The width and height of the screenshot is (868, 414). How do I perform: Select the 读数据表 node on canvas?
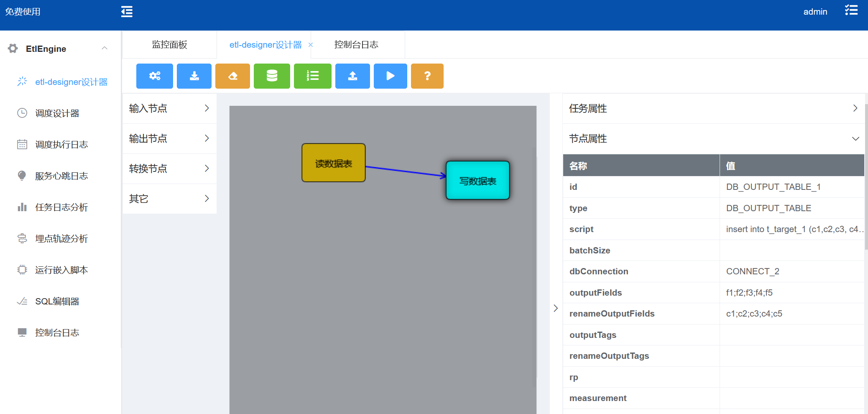[x=334, y=163]
